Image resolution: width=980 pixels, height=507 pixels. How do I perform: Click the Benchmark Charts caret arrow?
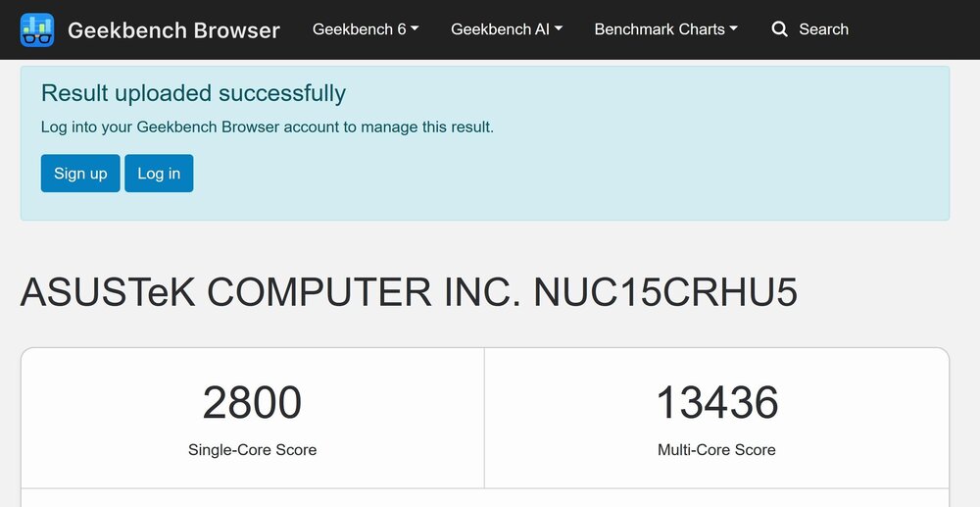tap(734, 28)
